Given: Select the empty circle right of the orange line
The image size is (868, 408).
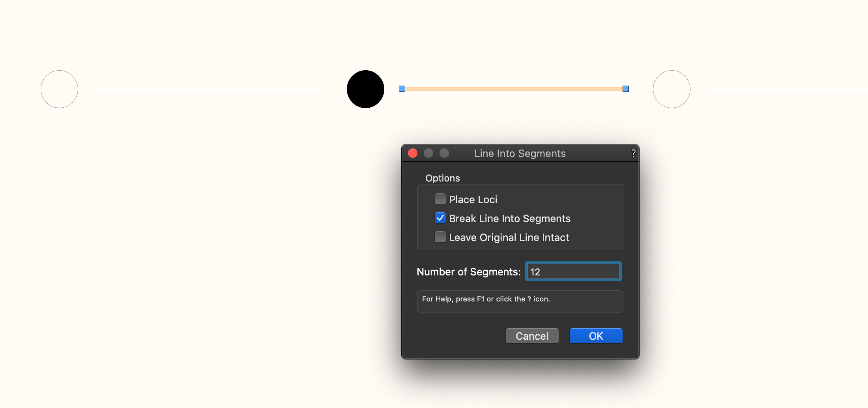Looking at the screenshot, I should point(672,89).
